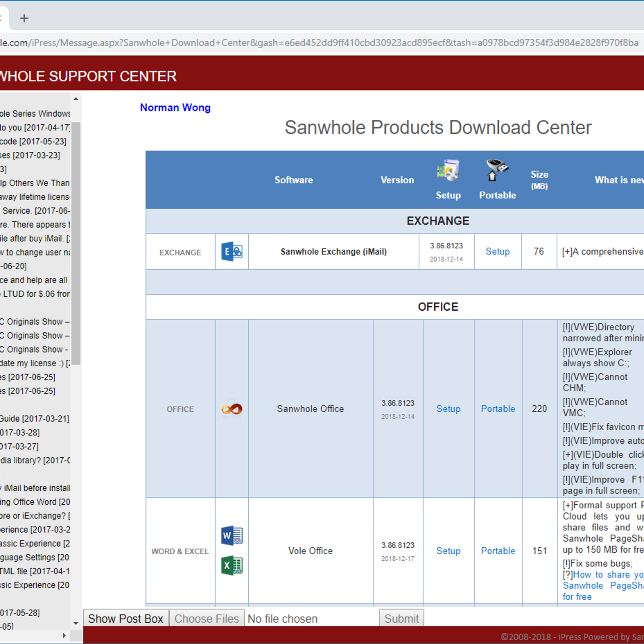Click the OFFICE section heading
Image resolution: width=644 pixels, height=644 pixels.
(x=438, y=307)
